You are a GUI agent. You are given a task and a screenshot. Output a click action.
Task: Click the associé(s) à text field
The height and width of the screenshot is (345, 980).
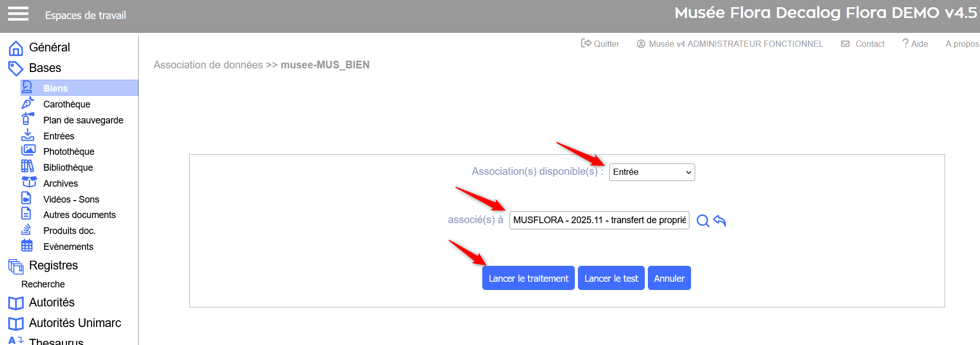point(599,220)
